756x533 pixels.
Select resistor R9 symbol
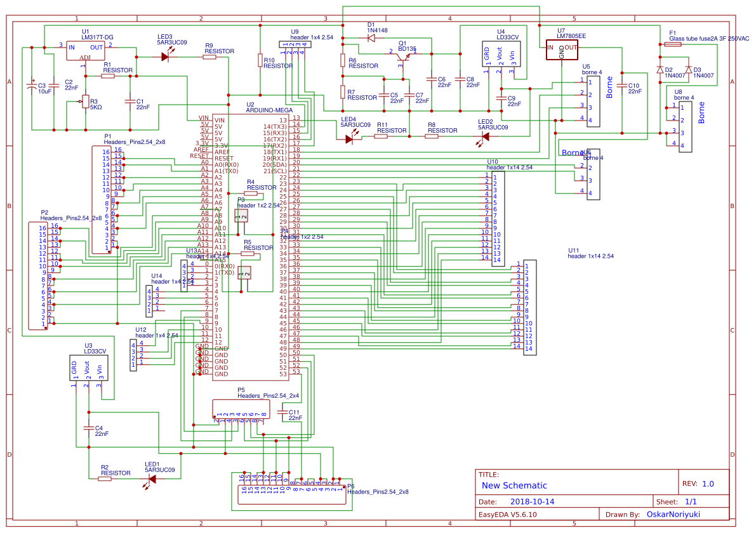pos(209,57)
